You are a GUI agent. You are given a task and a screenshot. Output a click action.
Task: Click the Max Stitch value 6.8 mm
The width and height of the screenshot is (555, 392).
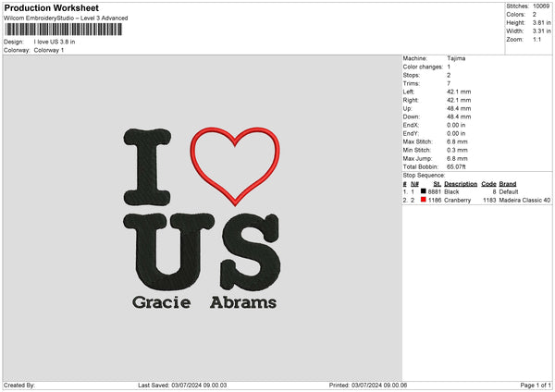pyautogui.click(x=457, y=141)
